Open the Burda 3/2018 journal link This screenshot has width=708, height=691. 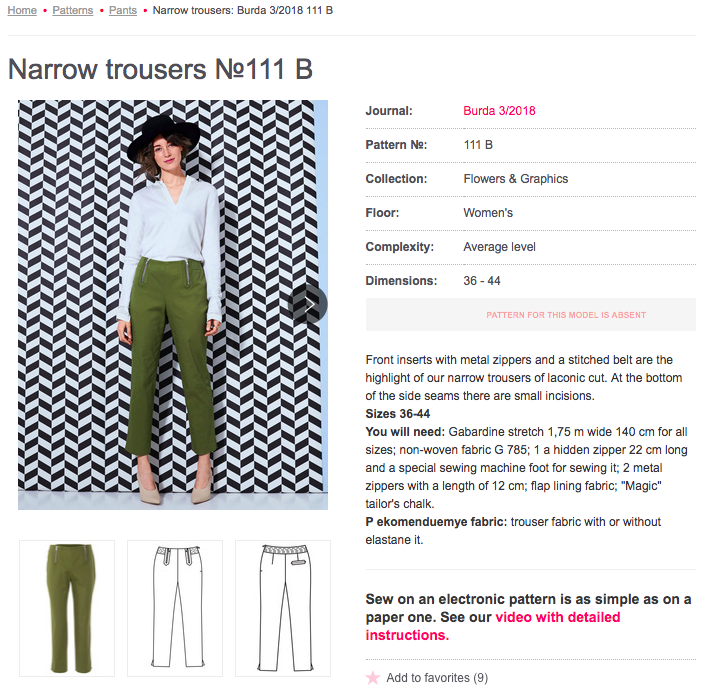click(x=499, y=111)
